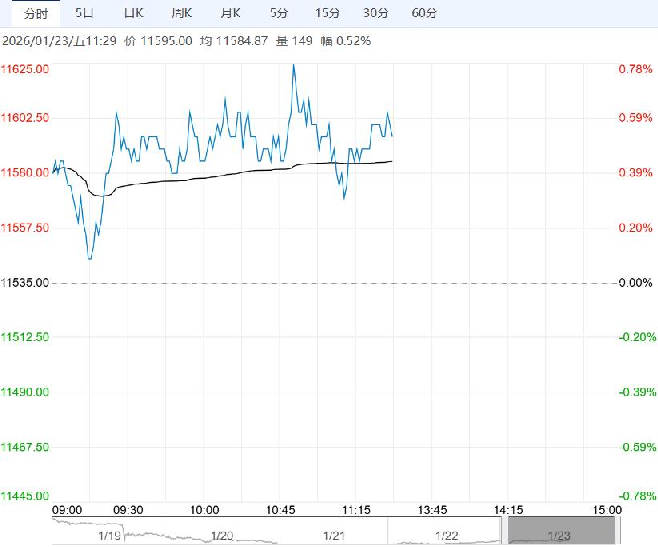Click the blue line's lowest dip after 09:00
The width and height of the screenshot is (658, 547).
90,258
